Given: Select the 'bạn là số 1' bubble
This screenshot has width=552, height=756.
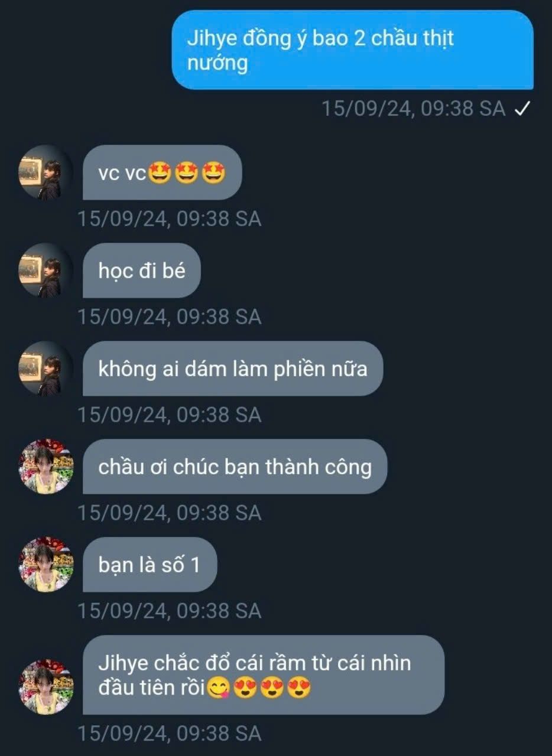Looking at the screenshot, I should [x=150, y=565].
